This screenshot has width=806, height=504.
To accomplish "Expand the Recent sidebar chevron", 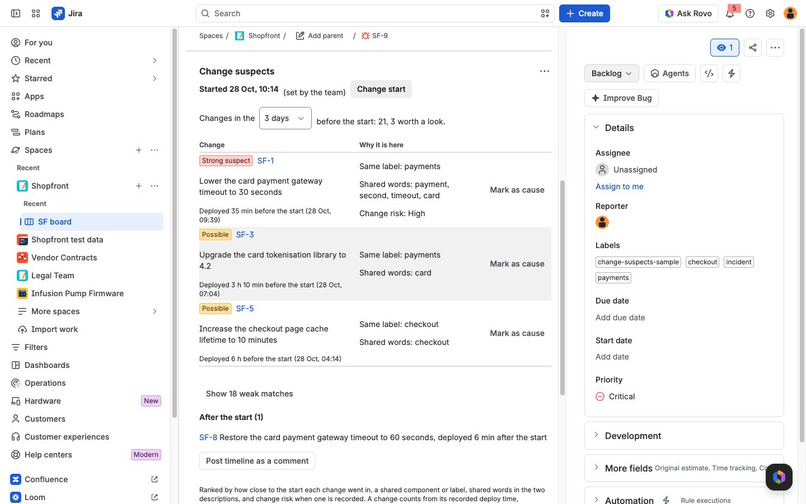I will (x=154, y=61).
